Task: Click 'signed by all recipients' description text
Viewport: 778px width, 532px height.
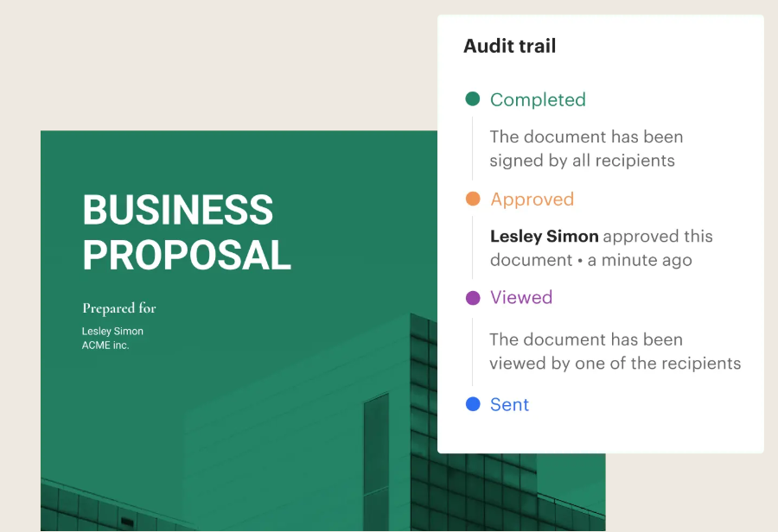Action: click(582, 161)
